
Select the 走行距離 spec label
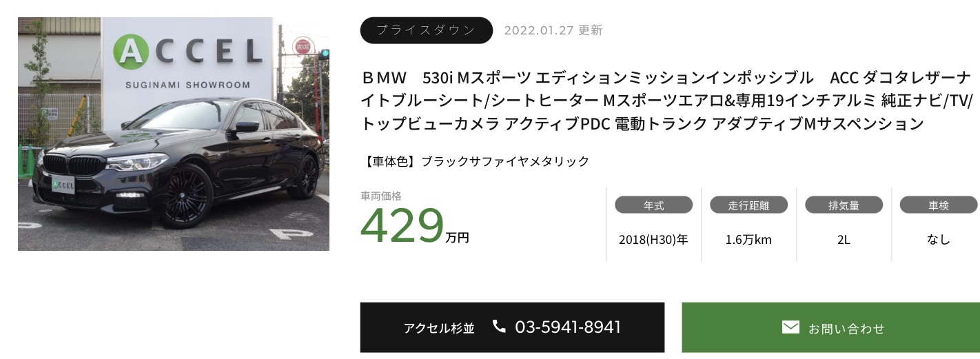(x=748, y=205)
